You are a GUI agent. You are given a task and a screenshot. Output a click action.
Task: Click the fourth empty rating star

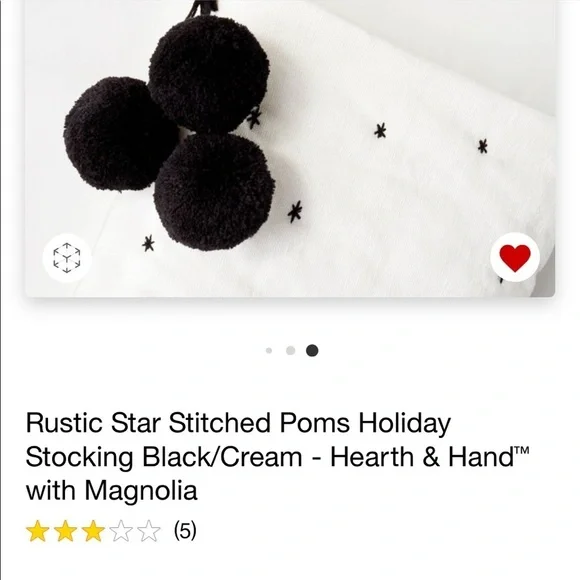(121, 531)
